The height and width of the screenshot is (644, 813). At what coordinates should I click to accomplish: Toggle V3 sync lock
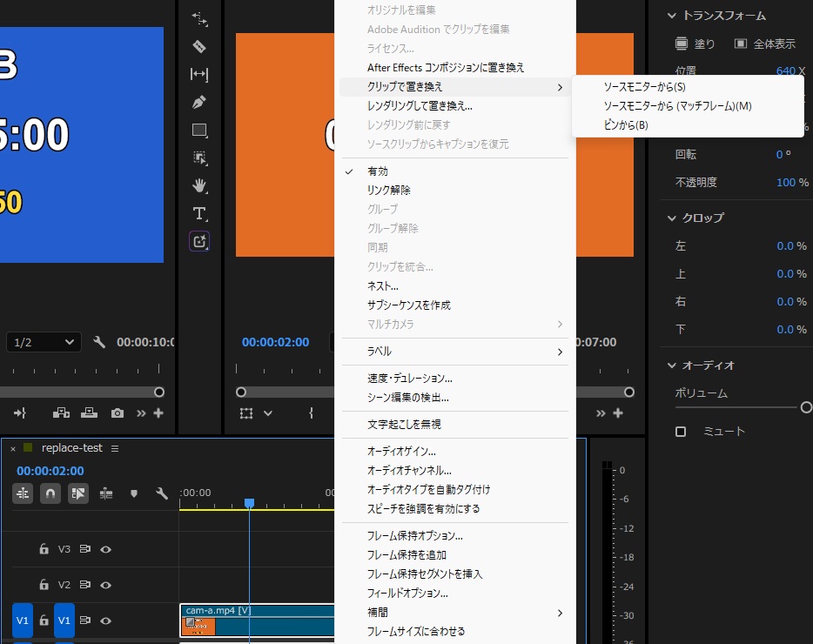[x=85, y=549]
